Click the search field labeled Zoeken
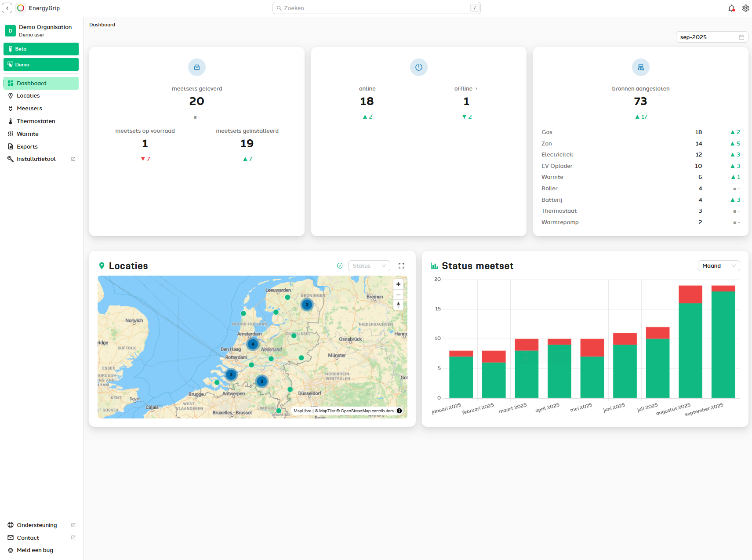 (x=376, y=8)
